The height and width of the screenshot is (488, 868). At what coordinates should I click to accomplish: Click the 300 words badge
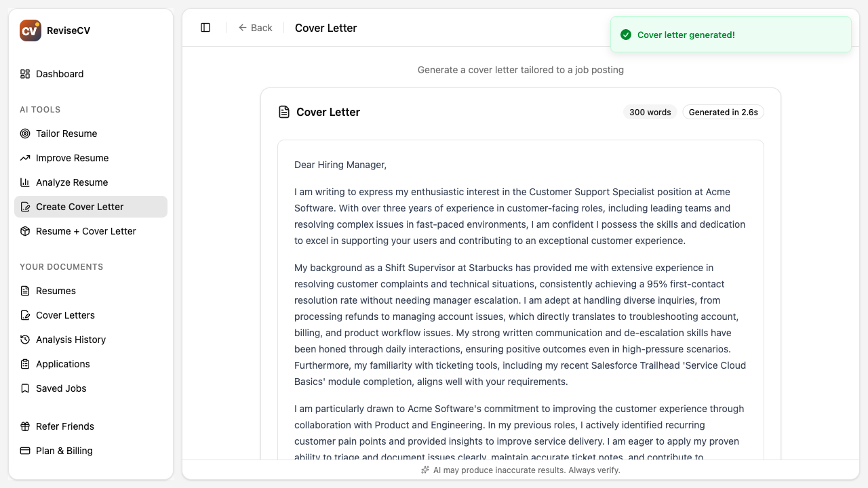pos(650,112)
